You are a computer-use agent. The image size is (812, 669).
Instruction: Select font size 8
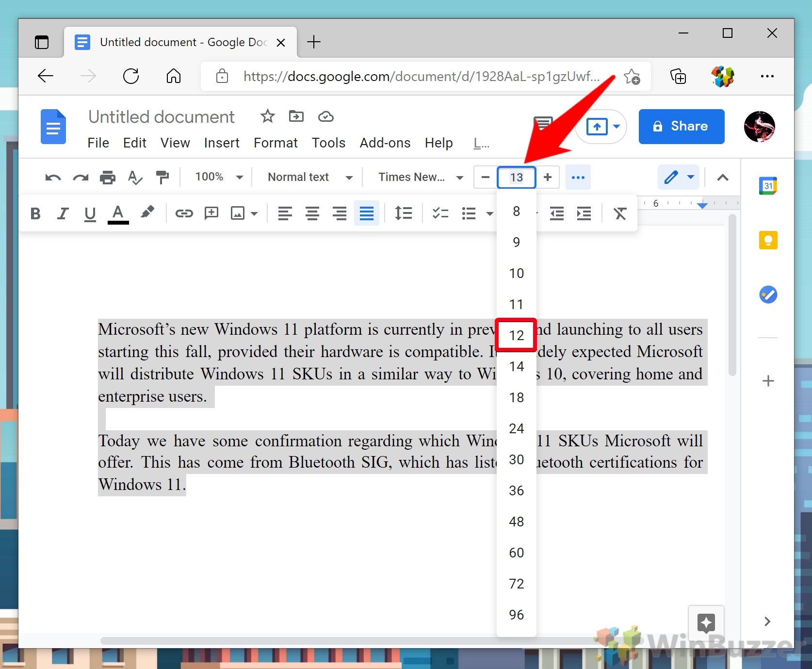pyautogui.click(x=517, y=212)
